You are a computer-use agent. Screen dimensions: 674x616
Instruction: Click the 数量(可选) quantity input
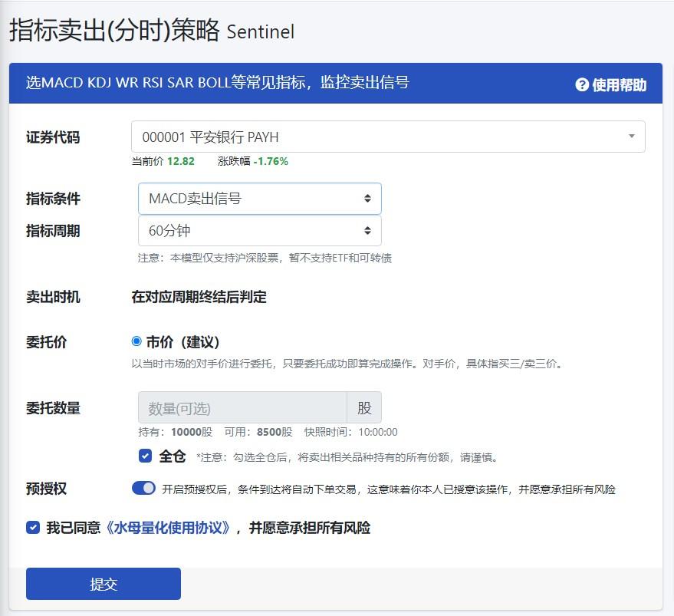[x=242, y=407]
